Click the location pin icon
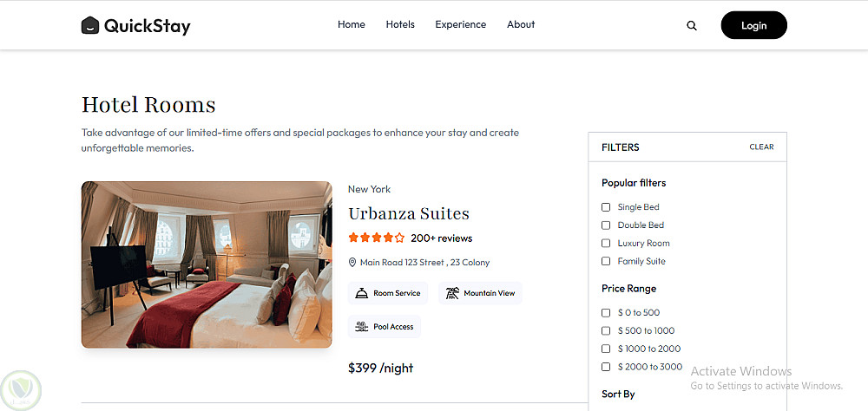Viewport: 868px width, 411px height. click(x=352, y=263)
